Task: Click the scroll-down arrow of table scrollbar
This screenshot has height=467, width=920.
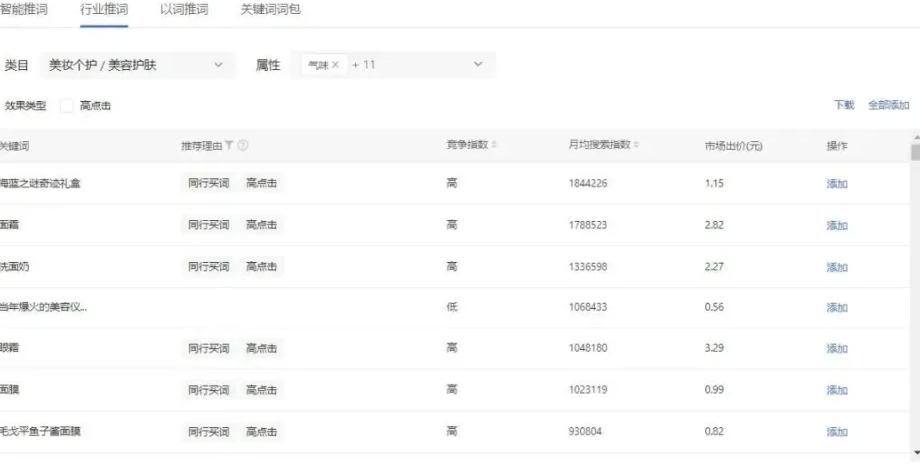Action: pos(915,453)
